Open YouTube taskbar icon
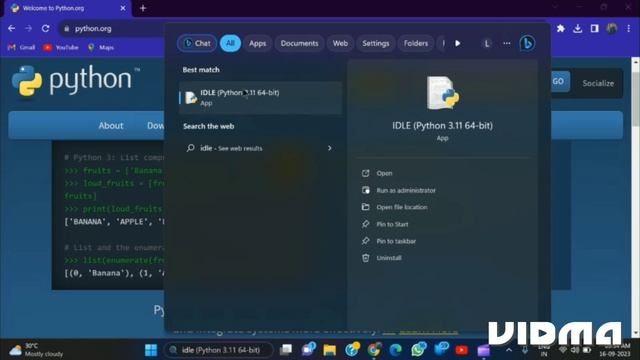 (462, 350)
